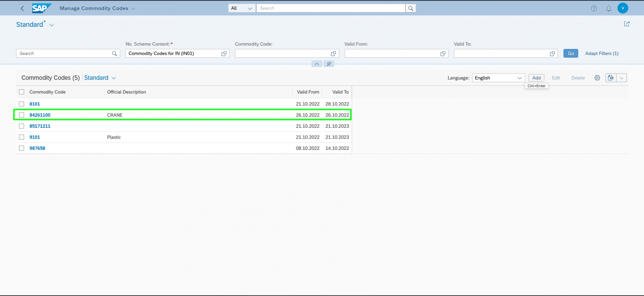The image size is (644, 296).
Task: Click the Go button to apply filters
Action: click(x=570, y=53)
